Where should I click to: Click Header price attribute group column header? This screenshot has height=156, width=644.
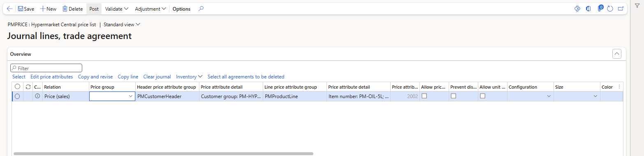click(x=167, y=87)
